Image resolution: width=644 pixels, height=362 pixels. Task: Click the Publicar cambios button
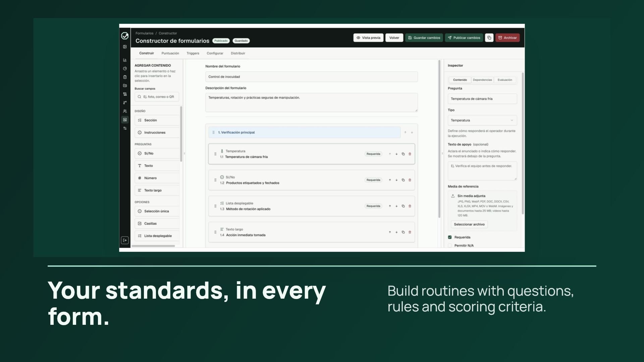pos(464,38)
